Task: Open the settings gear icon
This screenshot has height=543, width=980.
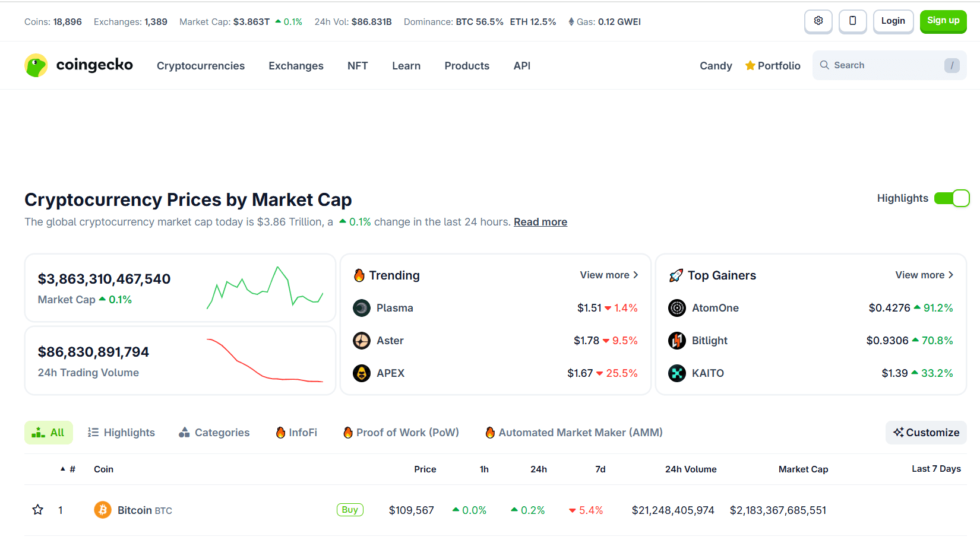Action: (x=818, y=21)
